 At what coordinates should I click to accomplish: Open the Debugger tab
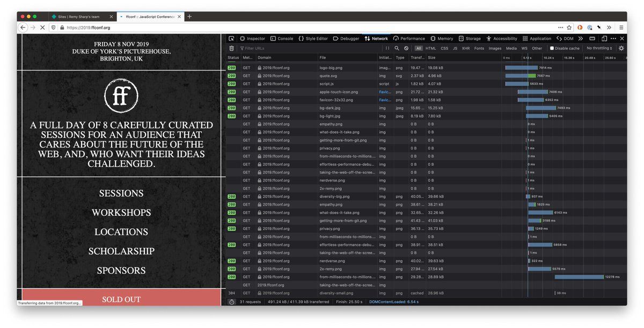click(x=346, y=39)
